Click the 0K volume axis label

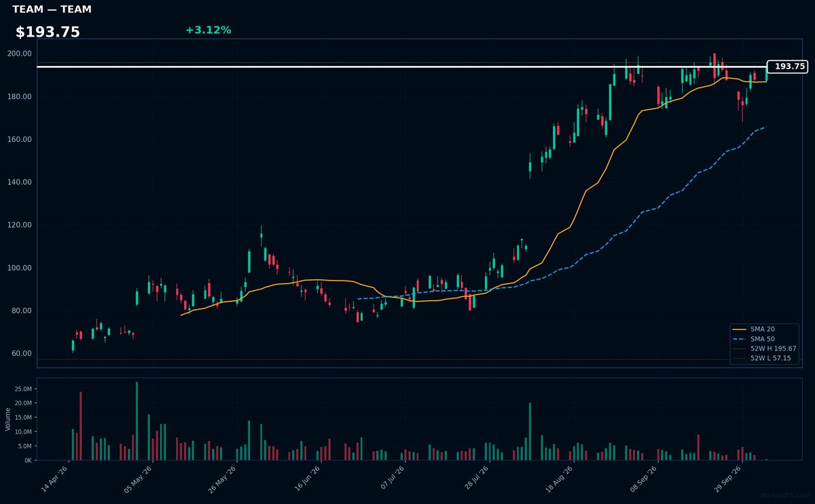pyautogui.click(x=27, y=461)
